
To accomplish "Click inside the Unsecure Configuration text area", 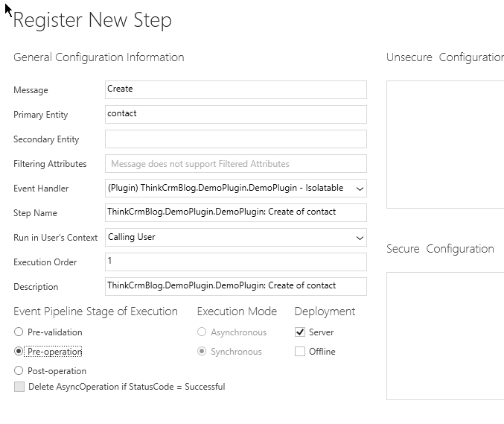I will coord(445,145).
